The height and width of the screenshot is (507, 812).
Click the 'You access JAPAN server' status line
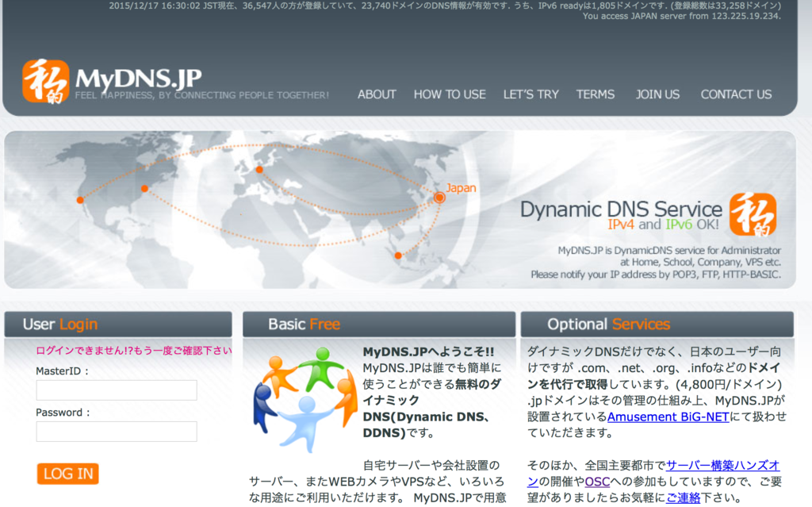(x=681, y=16)
